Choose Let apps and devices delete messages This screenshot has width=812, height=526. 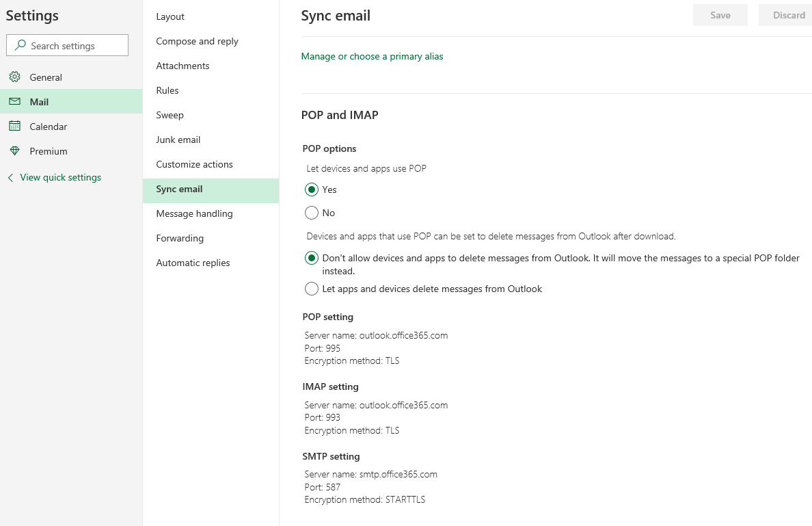pos(312,289)
